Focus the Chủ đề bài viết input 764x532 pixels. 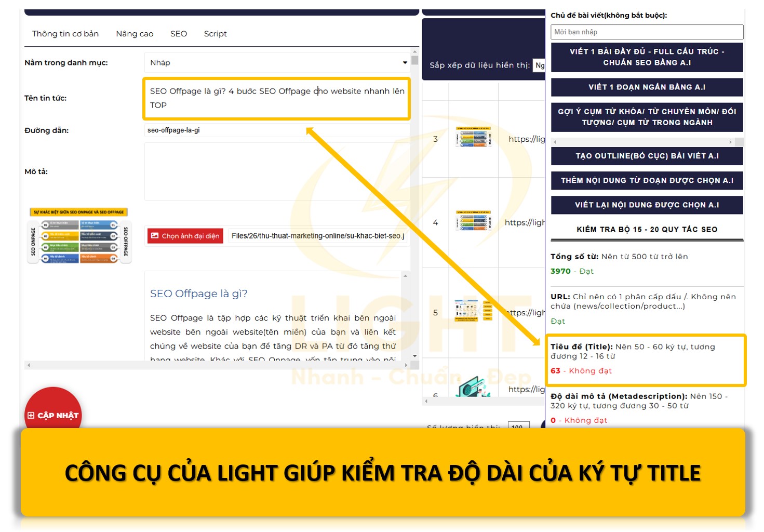tap(647, 32)
